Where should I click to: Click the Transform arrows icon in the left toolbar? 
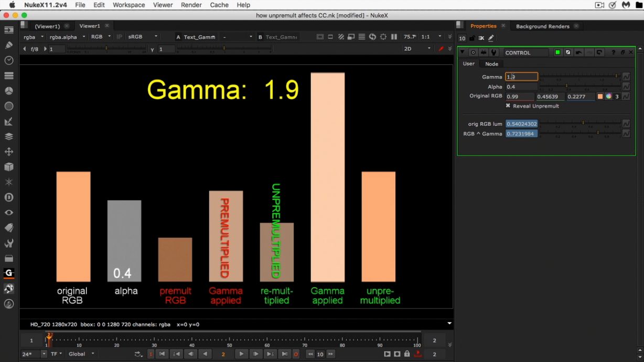pyautogui.click(x=8, y=151)
